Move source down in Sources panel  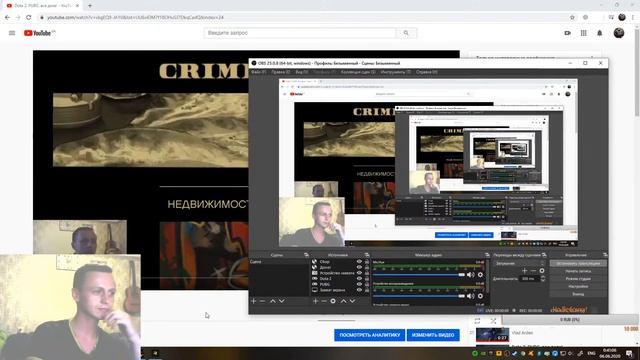[x=352, y=301]
